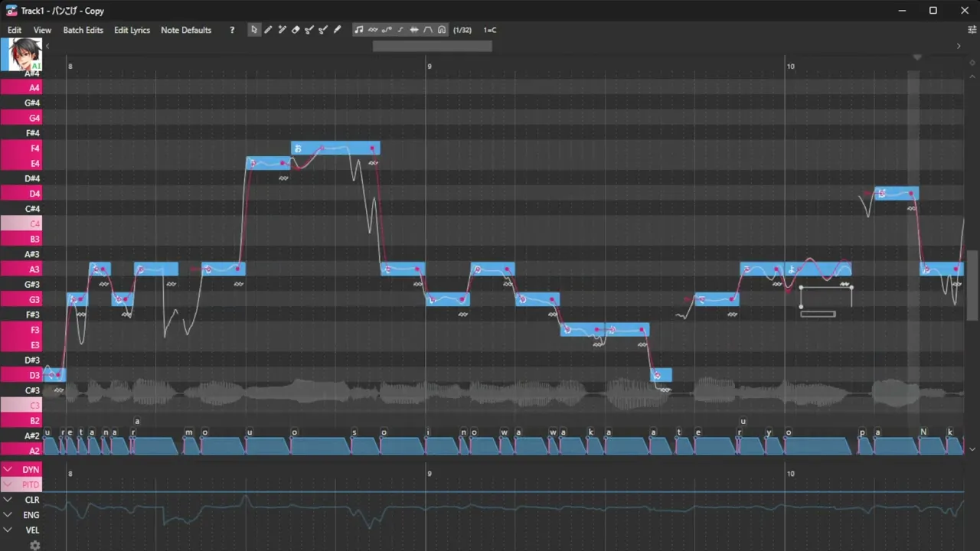Toggle the music note display button

coord(359,30)
